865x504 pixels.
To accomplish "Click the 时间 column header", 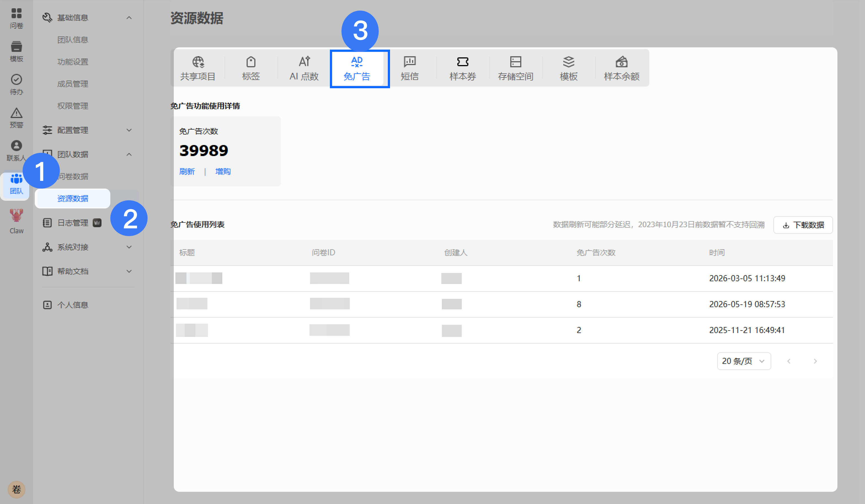I will click(717, 253).
